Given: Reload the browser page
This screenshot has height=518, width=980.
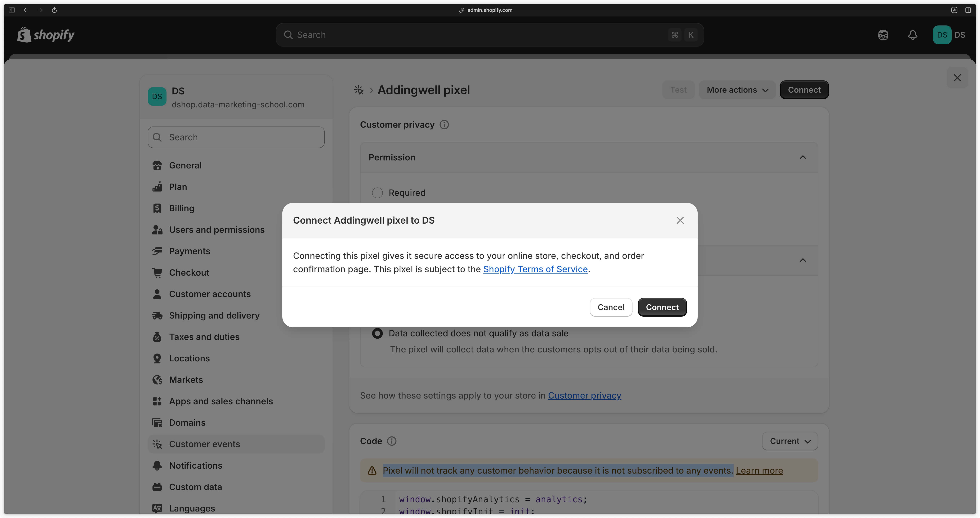Looking at the screenshot, I should pos(54,10).
